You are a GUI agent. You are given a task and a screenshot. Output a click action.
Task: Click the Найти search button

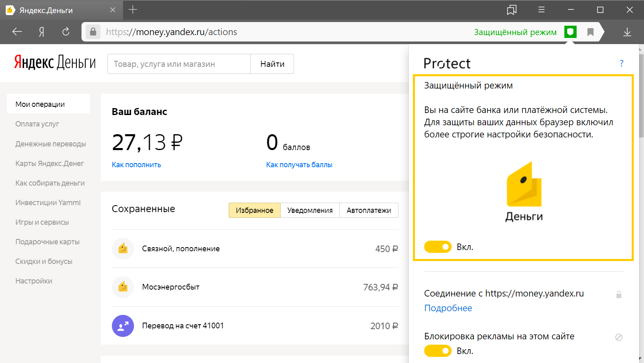(x=272, y=64)
